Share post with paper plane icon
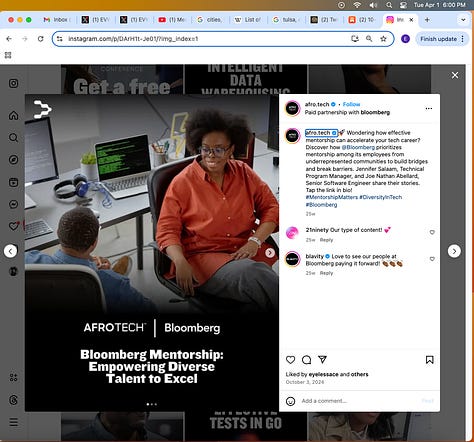This screenshot has height=442, width=474. pyautogui.click(x=322, y=359)
